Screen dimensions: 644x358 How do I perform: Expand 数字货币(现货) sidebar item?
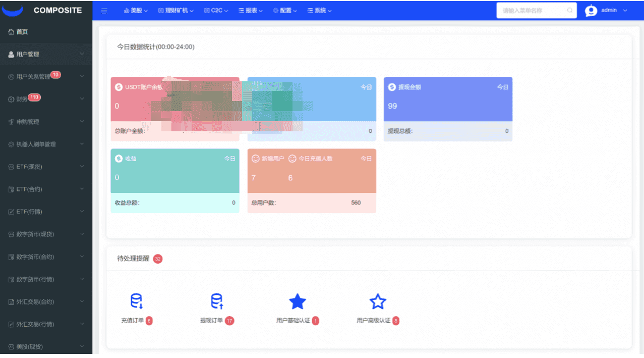[46, 234]
